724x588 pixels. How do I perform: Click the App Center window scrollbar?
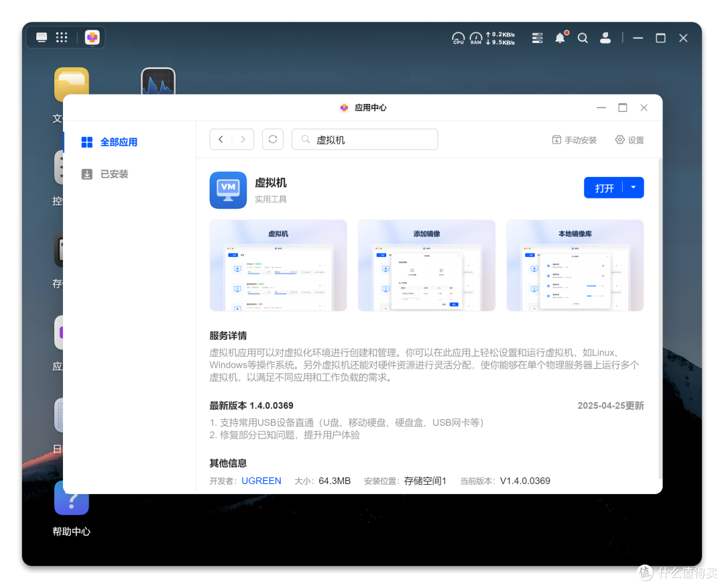660,318
